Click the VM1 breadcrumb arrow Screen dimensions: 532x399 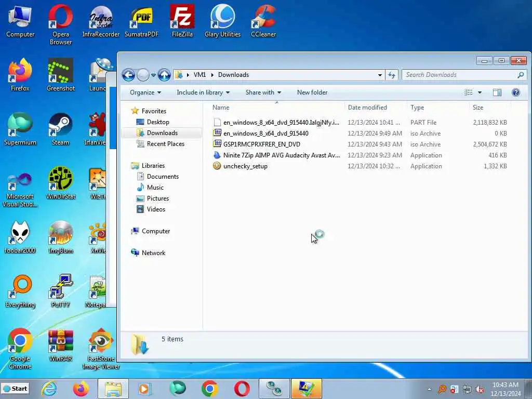pyautogui.click(x=212, y=75)
